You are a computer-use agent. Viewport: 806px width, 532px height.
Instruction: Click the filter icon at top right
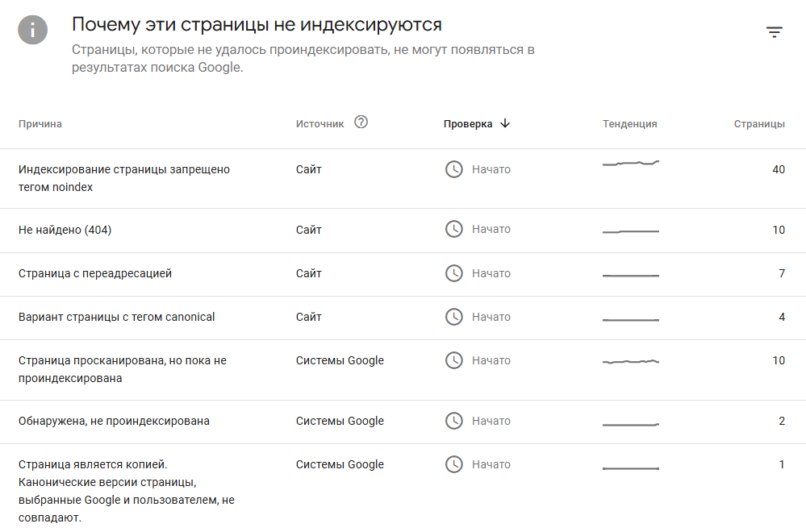[775, 32]
